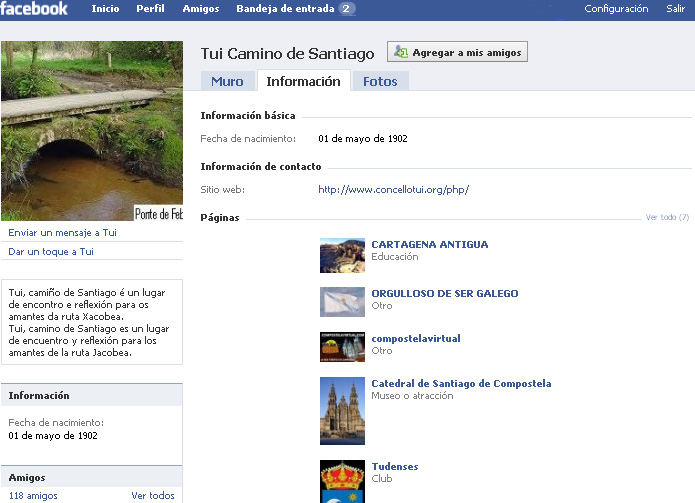Click Enviar un mensaje a Tui
This screenshot has width=695, height=503.
(x=62, y=232)
